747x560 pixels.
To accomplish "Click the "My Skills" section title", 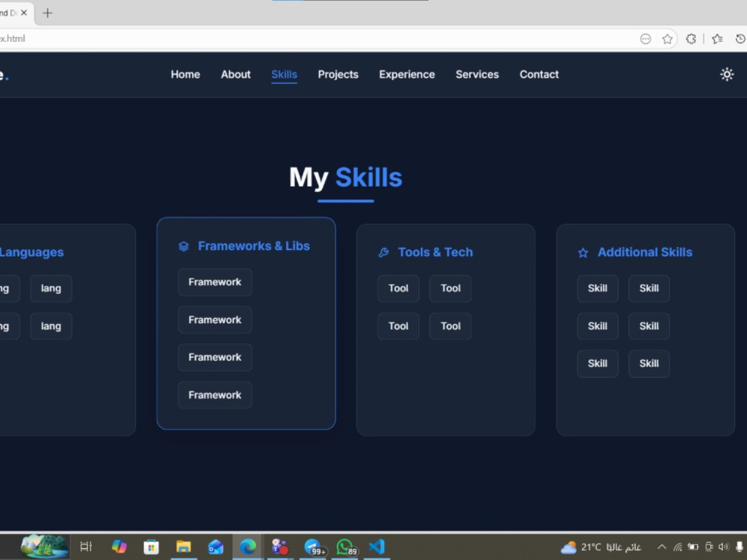I will (x=345, y=178).
